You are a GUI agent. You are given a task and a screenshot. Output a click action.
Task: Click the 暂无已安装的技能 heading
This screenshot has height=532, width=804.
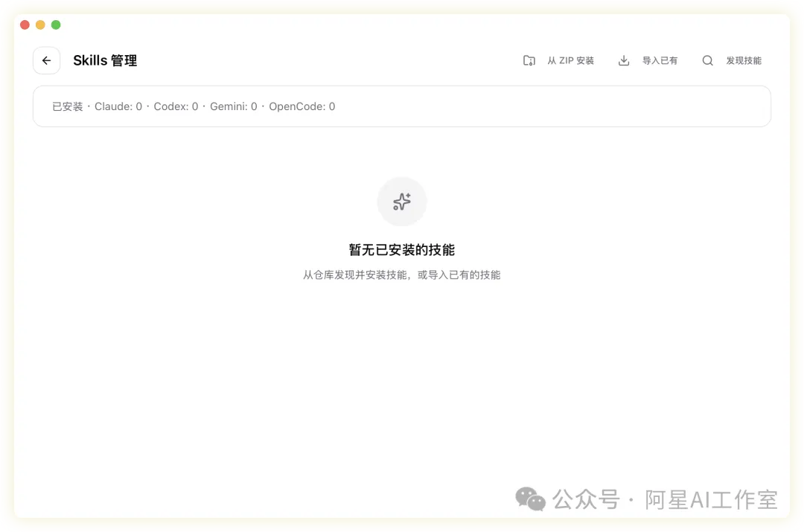click(402, 250)
